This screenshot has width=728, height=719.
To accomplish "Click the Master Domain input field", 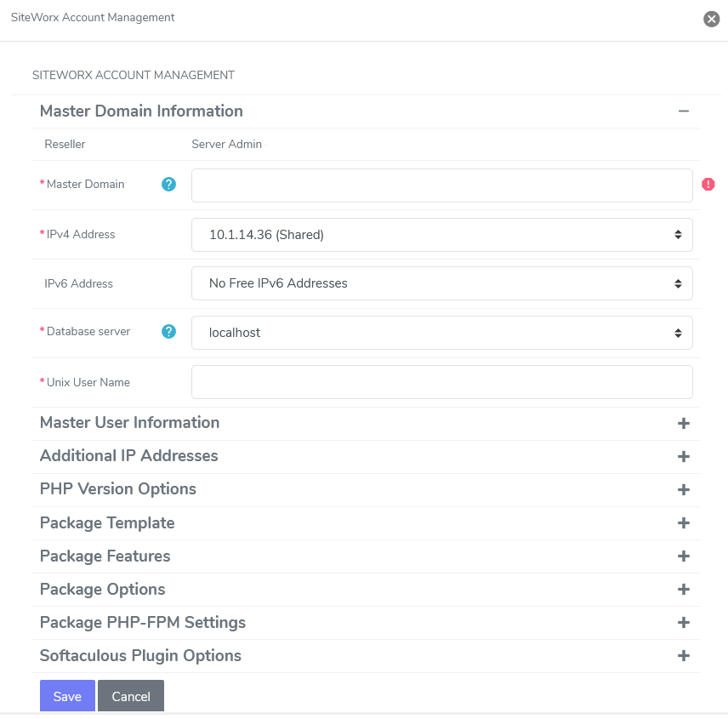I will click(x=441, y=184).
